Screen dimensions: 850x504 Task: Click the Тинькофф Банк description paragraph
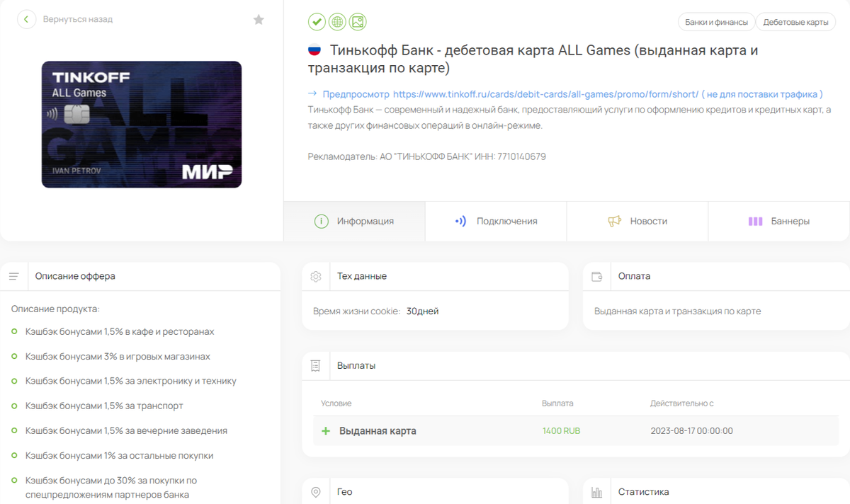569,118
